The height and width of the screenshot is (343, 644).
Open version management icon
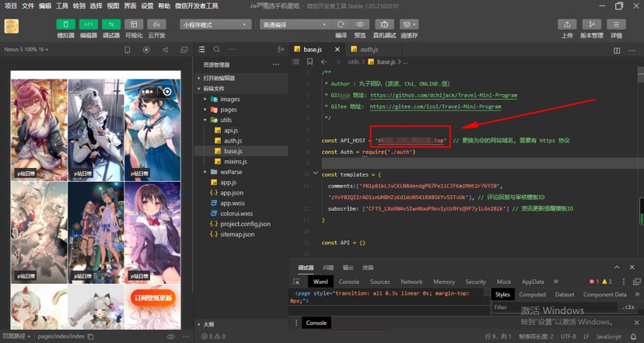pos(591,24)
